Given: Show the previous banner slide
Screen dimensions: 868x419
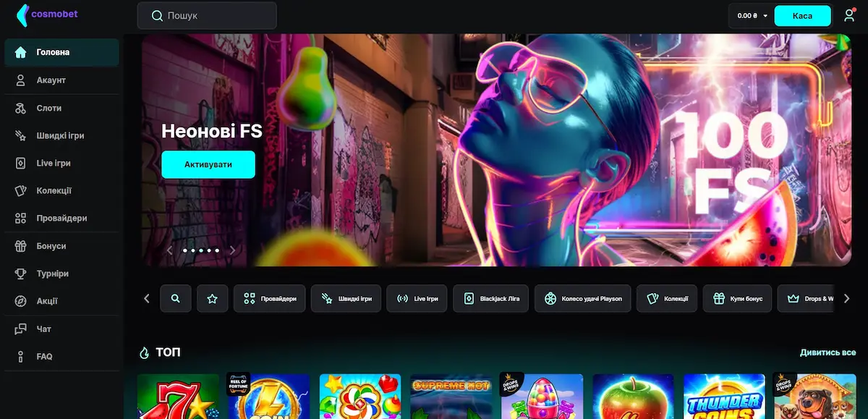Looking at the screenshot, I should [x=170, y=250].
